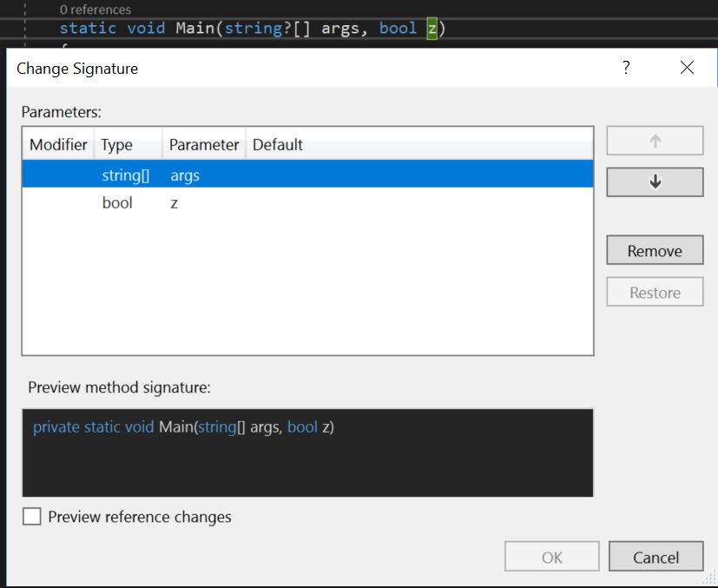The width and height of the screenshot is (718, 588).
Task: Confirm changes with the OK button
Action: click(551, 556)
